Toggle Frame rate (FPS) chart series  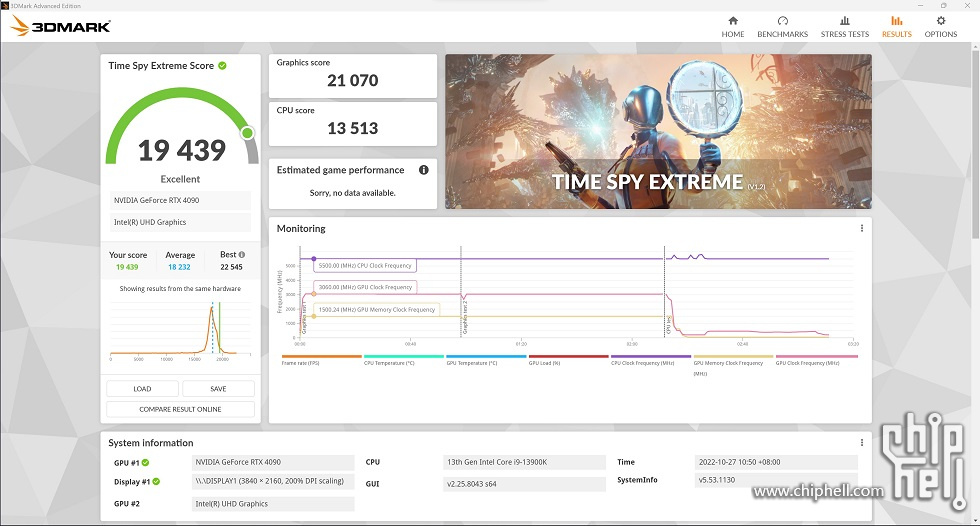(x=321, y=360)
